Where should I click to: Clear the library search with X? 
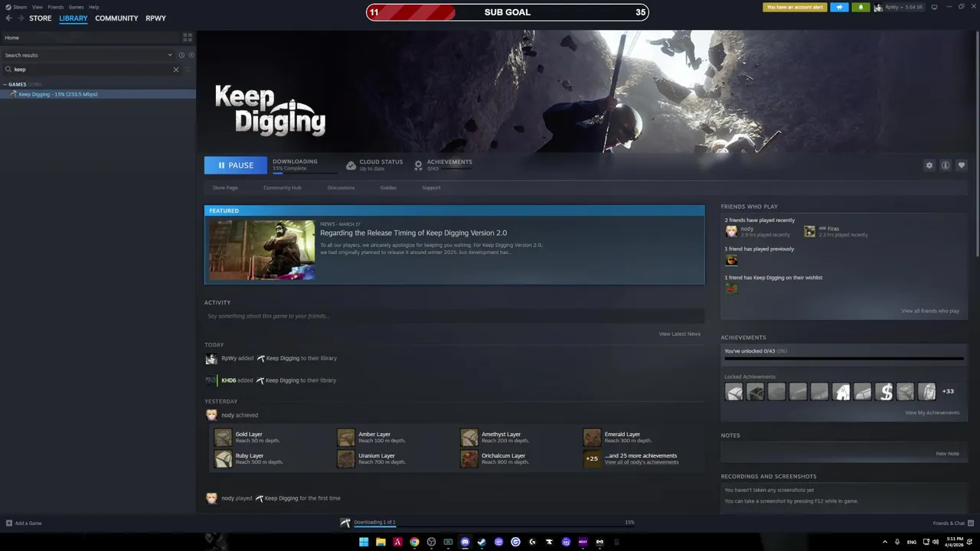[175, 70]
